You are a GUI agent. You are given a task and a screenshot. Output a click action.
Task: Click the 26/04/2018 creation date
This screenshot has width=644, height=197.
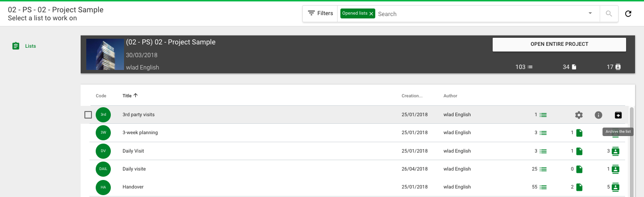(x=415, y=169)
